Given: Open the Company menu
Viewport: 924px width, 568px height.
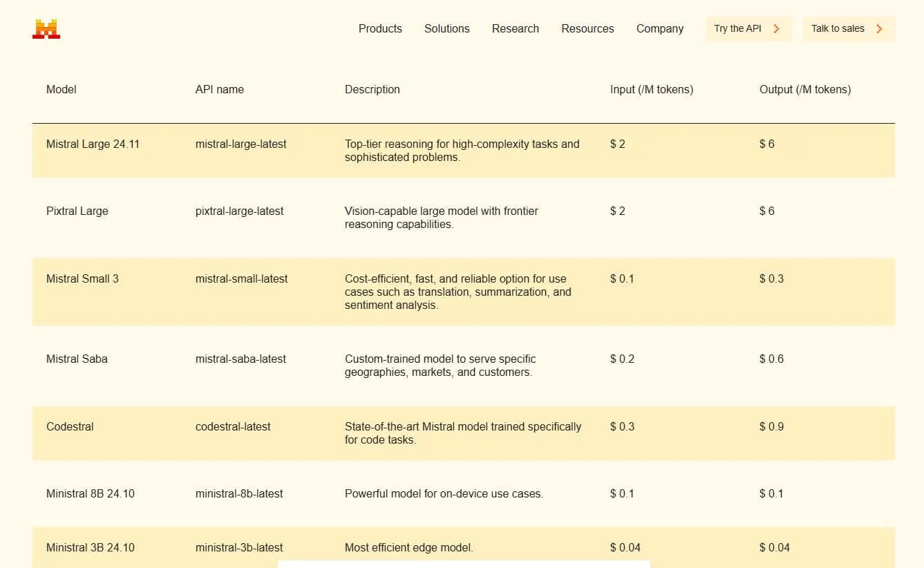Looking at the screenshot, I should pyautogui.click(x=659, y=28).
